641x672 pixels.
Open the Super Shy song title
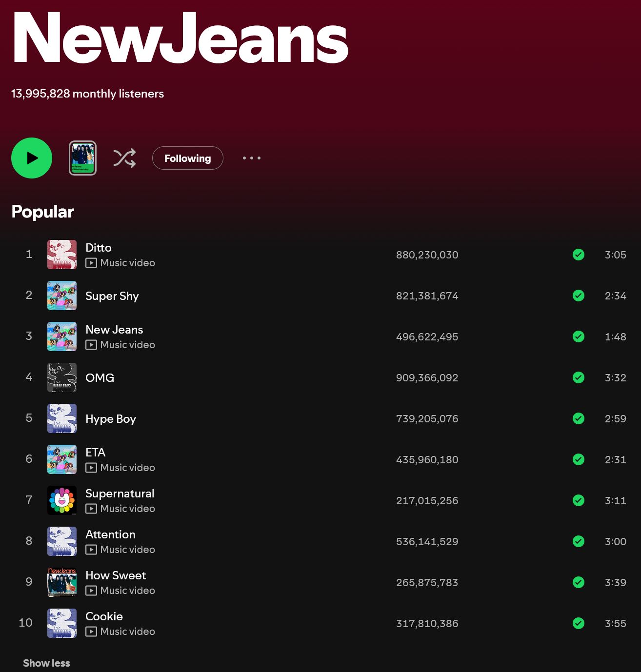(x=112, y=296)
